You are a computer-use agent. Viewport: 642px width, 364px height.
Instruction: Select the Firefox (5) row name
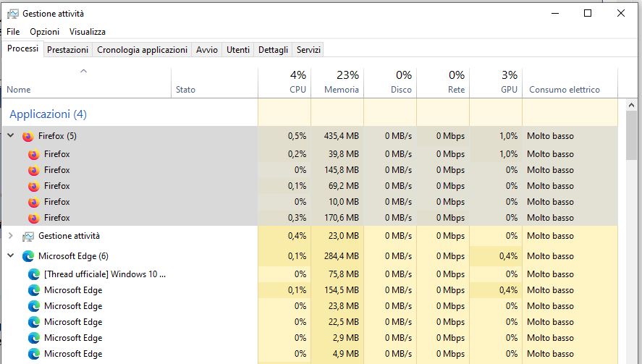point(57,136)
